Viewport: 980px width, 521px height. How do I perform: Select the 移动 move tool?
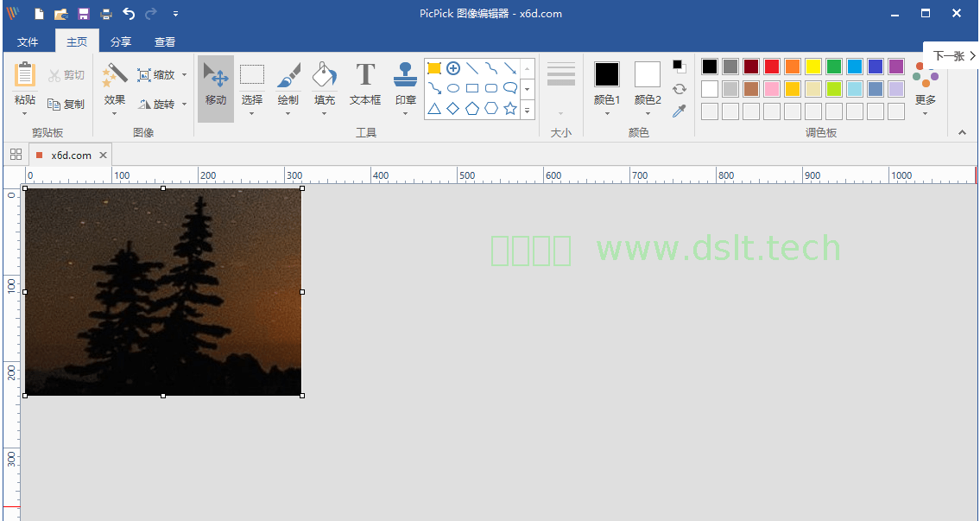[x=216, y=88]
